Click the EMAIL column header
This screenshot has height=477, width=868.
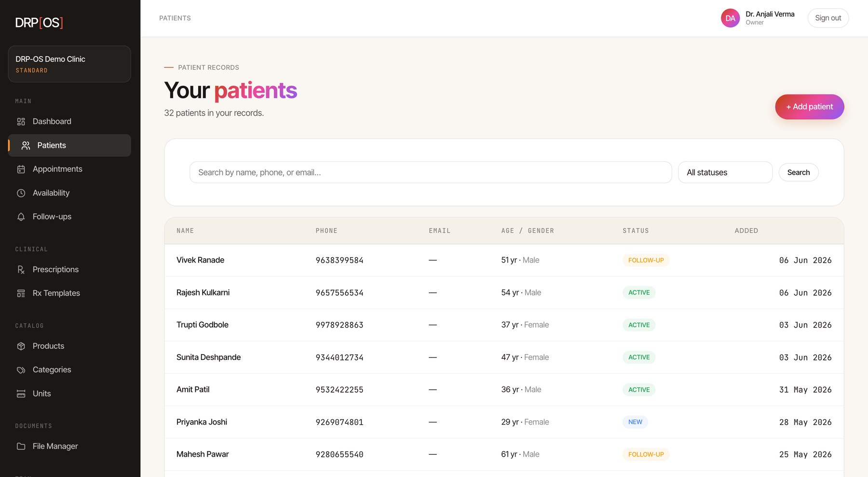[x=439, y=231]
